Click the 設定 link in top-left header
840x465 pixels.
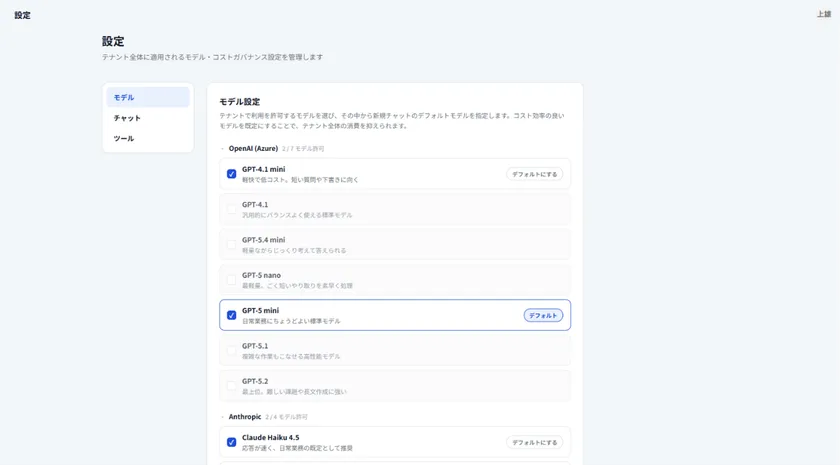coord(22,15)
